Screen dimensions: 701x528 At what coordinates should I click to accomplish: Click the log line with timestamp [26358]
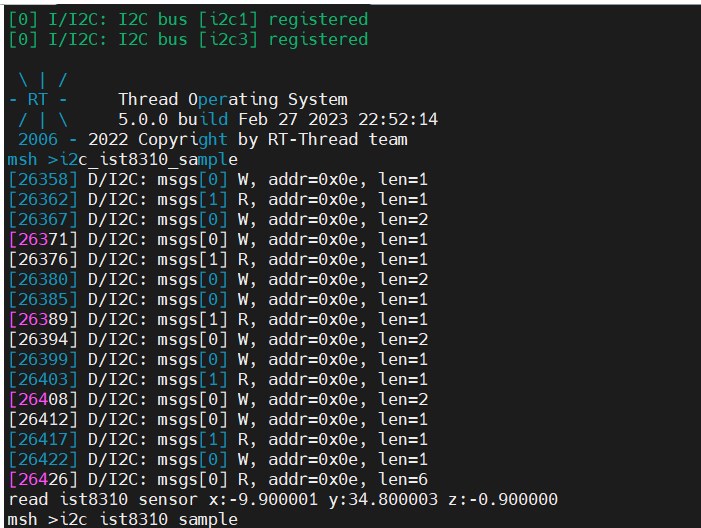click(218, 180)
